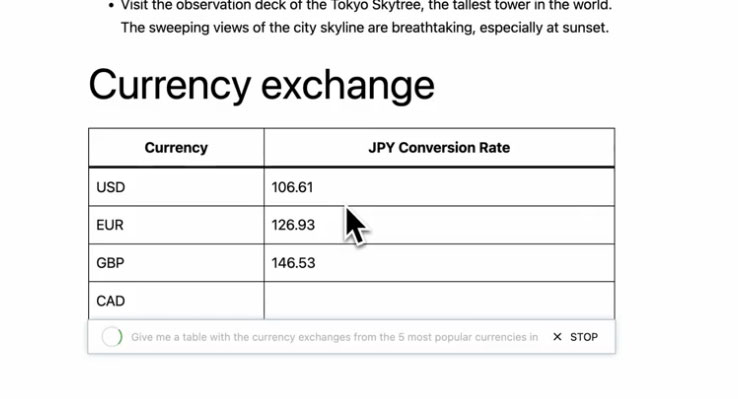Viewport: 738px width, 399px height.
Task: Click the empty CAD conversion rate cell
Action: [x=439, y=301]
